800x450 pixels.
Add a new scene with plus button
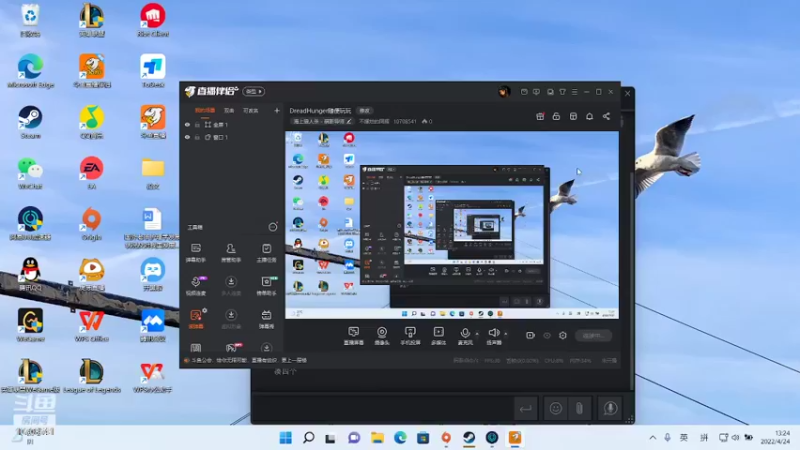tap(277, 110)
